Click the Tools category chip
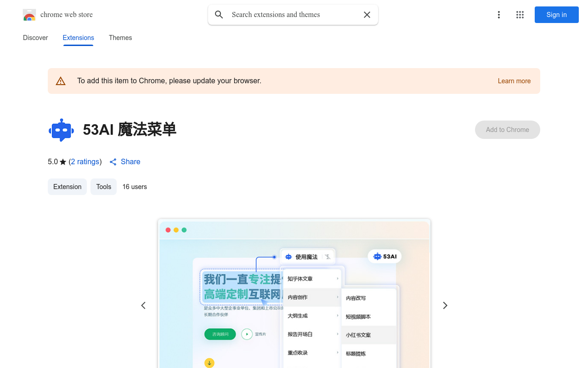588x368 pixels. [103, 187]
